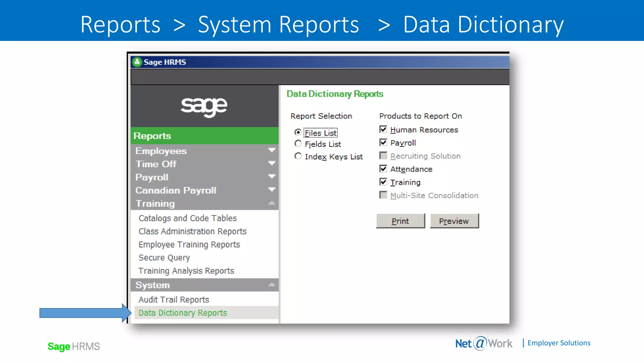Expand the Time Off section arrow
This screenshot has width=644, height=362.
pyautogui.click(x=272, y=163)
